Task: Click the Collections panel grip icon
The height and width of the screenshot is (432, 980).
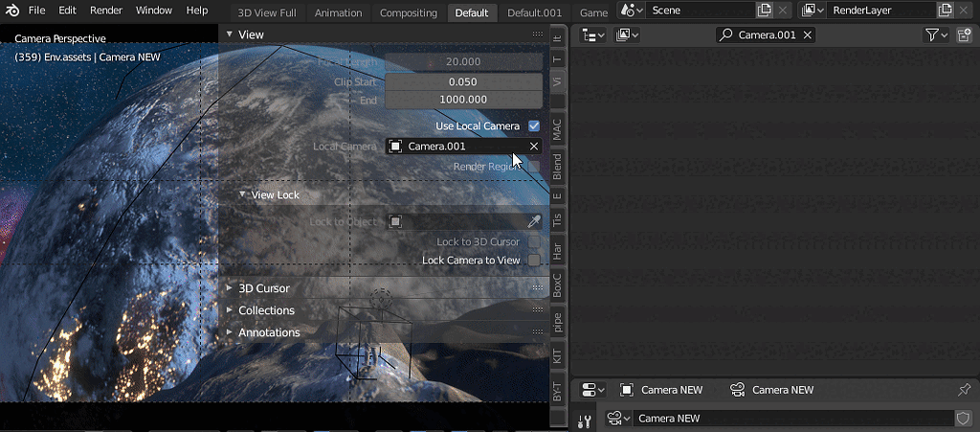Action: coord(538,310)
